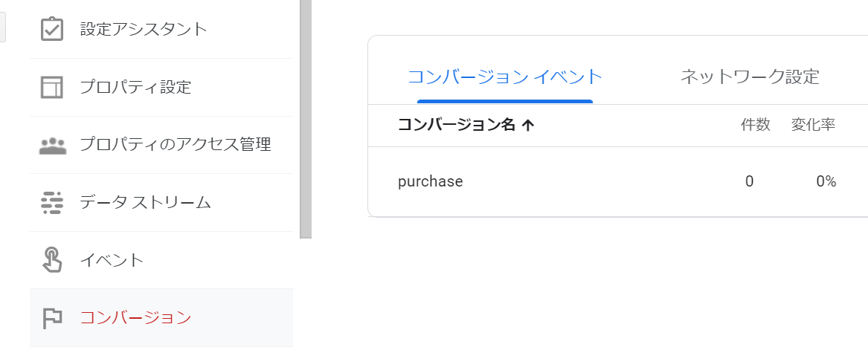Click the sort arrow beside コンバージョン名
This screenshot has height=350, width=868.
tap(528, 125)
